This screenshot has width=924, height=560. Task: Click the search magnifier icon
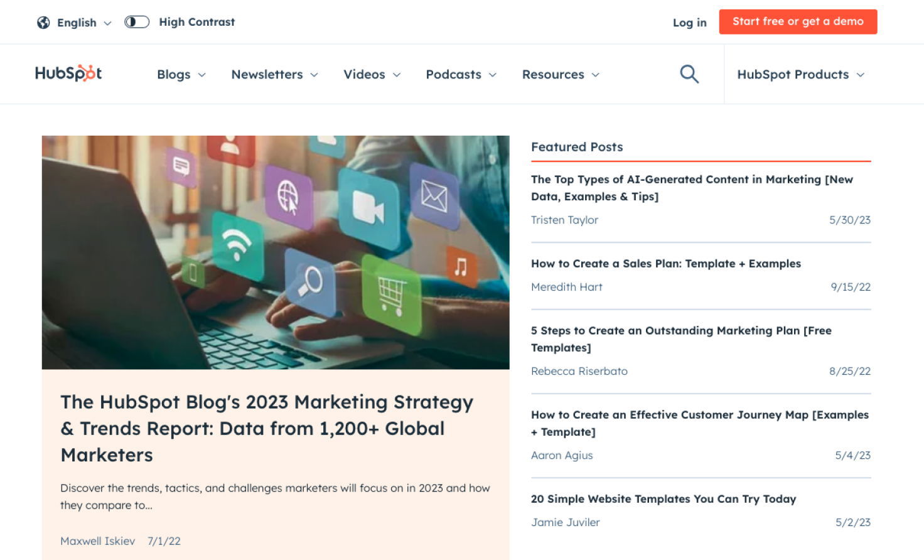[689, 73]
